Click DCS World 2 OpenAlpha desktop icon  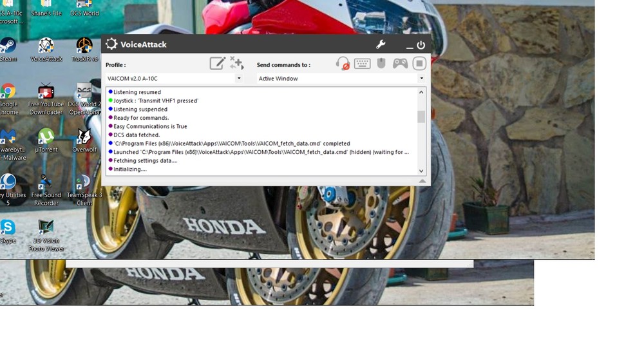point(84,99)
